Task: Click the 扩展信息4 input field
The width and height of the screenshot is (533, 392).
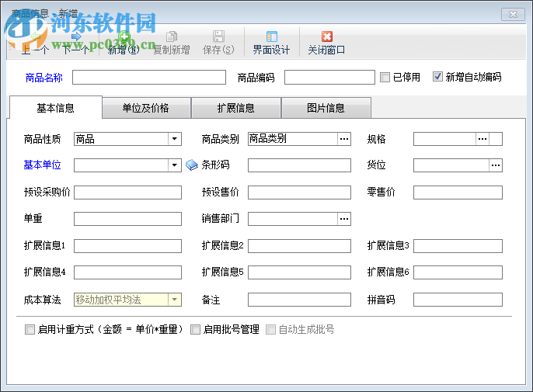Action: click(x=127, y=272)
